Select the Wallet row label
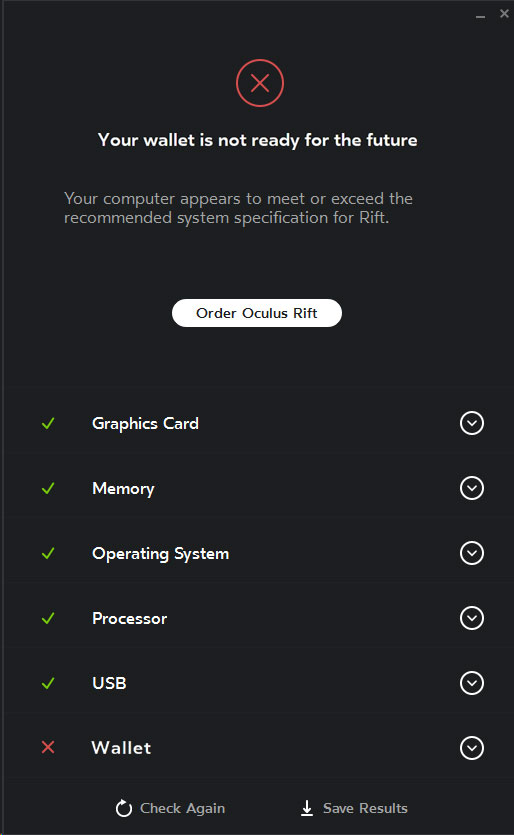The image size is (514, 835). coord(121,748)
